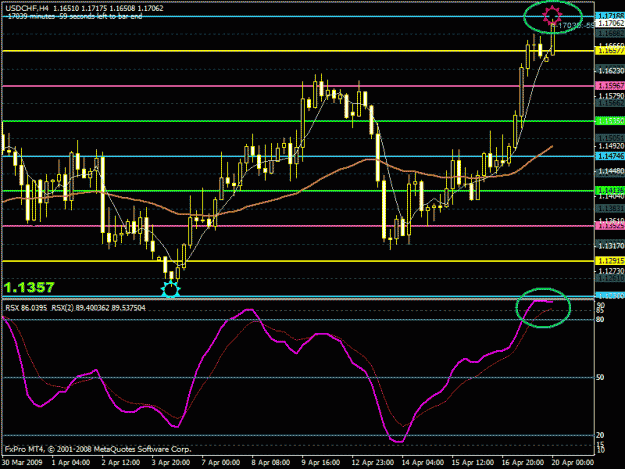Click the 1.13170 price scale label
Image resolution: width=625 pixels, height=469 pixels.
(x=611, y=246)
